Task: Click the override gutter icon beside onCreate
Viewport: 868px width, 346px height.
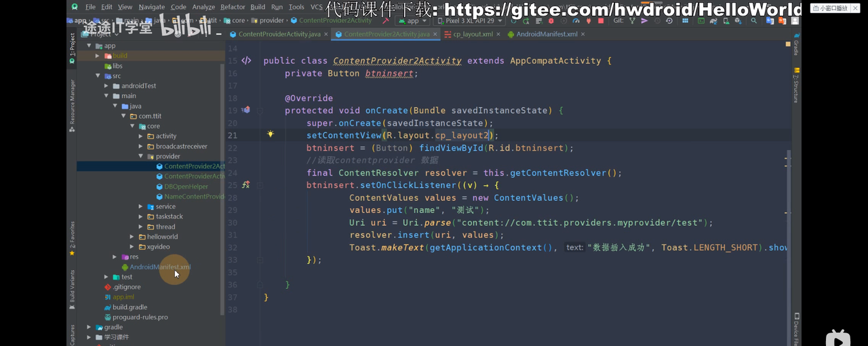Action: [x=246, y=110]
